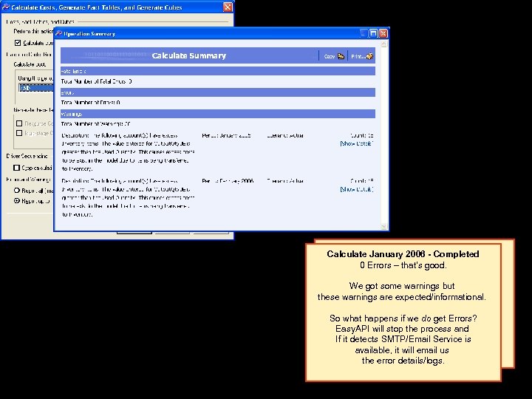Select the 'Report up to' radio button

tap(16, 201)
